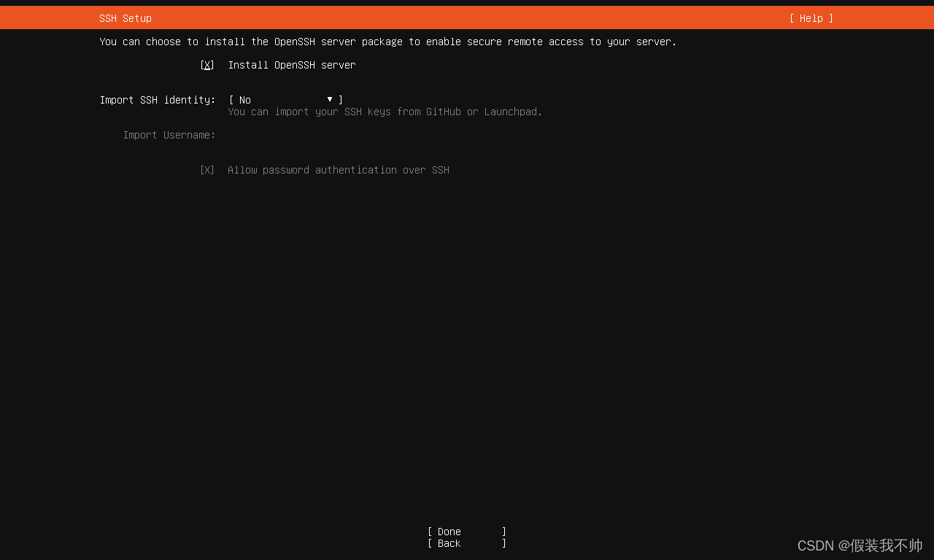Click 'Allow password authentication over SSH' text
934x560 pixels.
[339, 170]
